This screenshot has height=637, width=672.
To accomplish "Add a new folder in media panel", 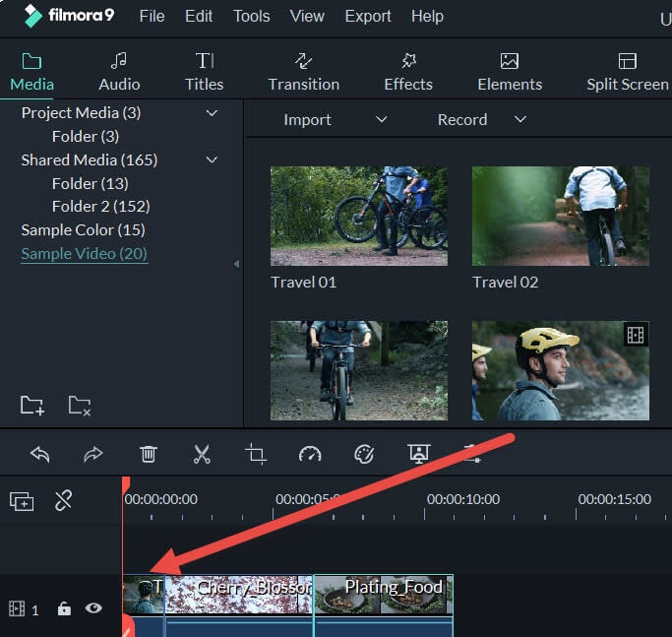I will click(x=32, y=405).
